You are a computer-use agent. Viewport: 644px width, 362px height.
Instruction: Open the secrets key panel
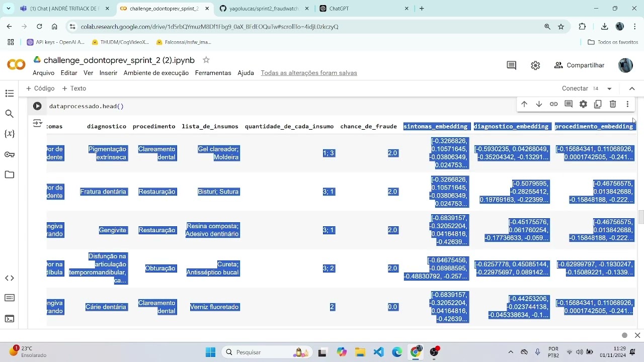pos(9,154)
